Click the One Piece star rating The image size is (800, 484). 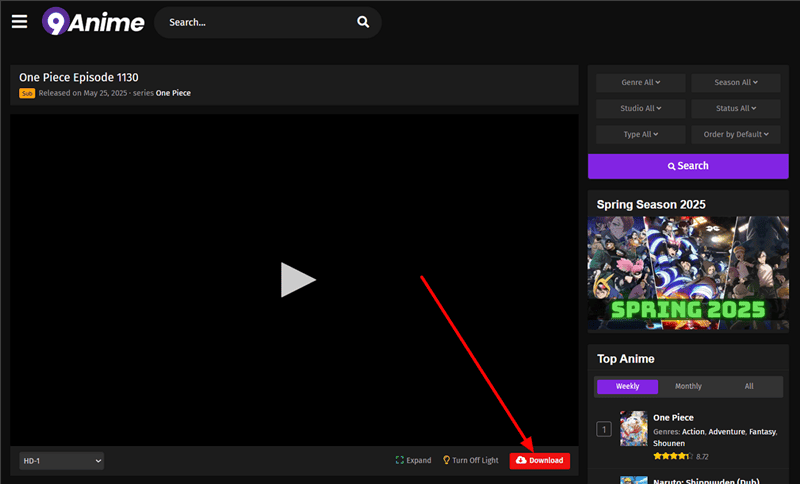tap(673, 456)
